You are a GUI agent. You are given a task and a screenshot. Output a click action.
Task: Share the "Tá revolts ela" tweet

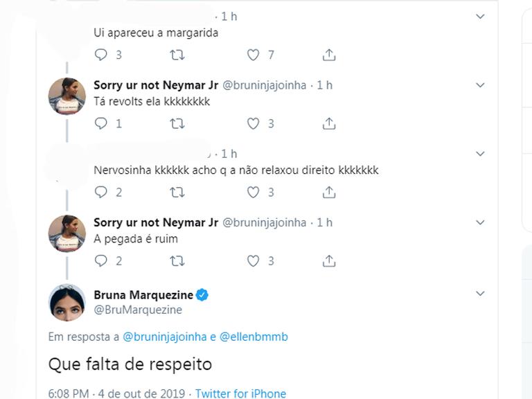click(329, 123)
